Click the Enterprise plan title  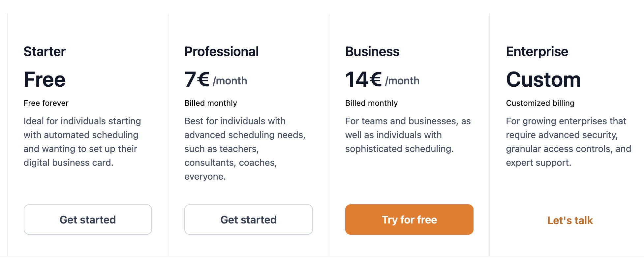(x=537, y=52)
